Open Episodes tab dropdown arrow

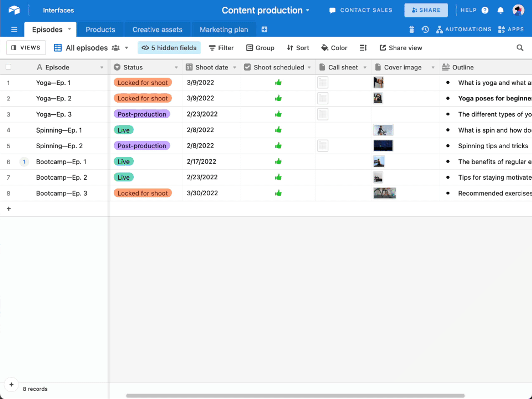tap(69, 29)
